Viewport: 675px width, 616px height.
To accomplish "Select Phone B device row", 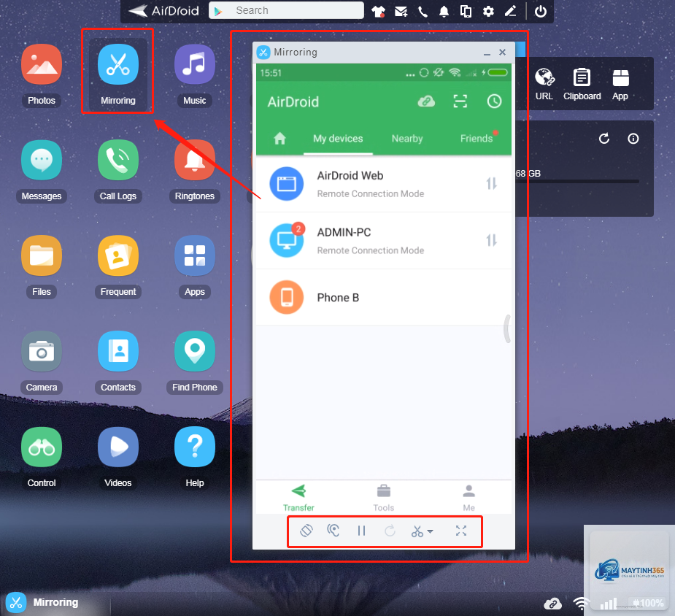I will click(384, 298).
